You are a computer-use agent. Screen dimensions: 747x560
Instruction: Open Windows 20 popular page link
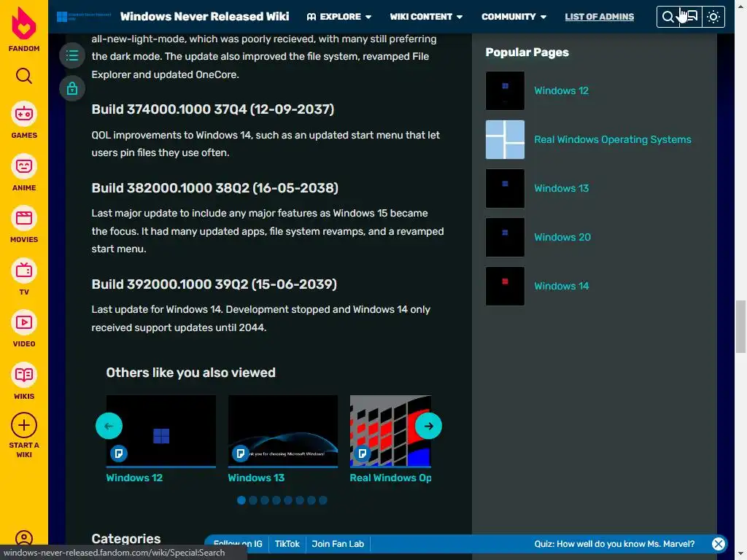pyautogui.click(x=562, y=237)
